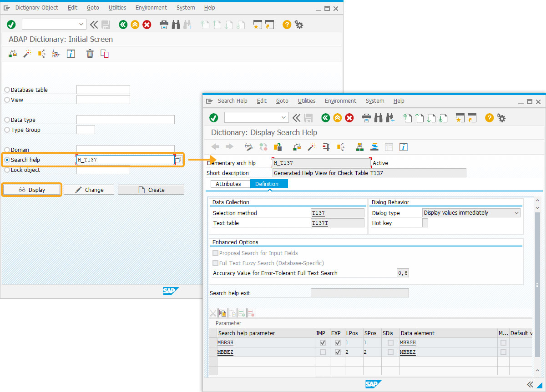This screenshot has width=546, height=392.
Task: Open Utilities menu in Search Help window
Action: [x=307, y=101]
